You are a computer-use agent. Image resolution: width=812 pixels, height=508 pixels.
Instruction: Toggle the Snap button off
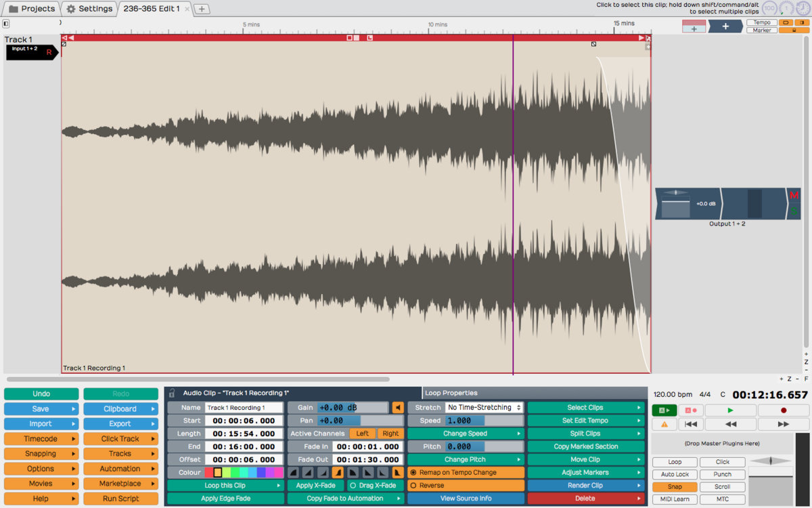[x=675, y=487]
